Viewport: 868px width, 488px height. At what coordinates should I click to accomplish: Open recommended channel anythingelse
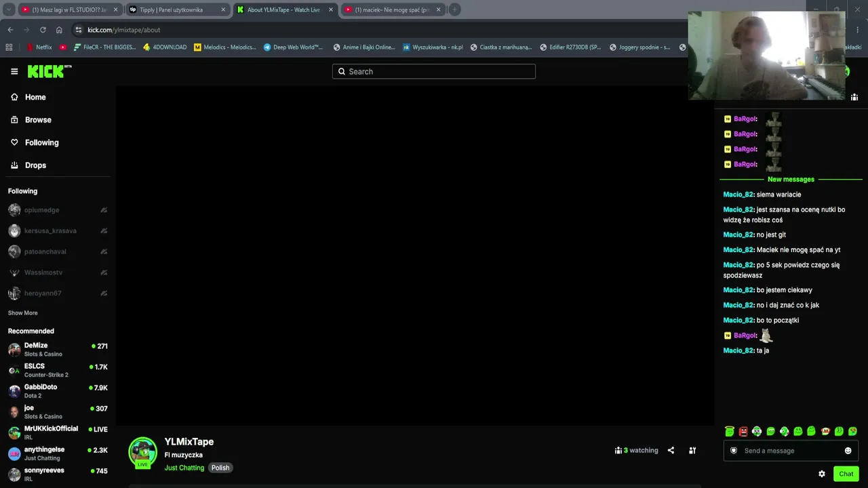tap(58, 453)
